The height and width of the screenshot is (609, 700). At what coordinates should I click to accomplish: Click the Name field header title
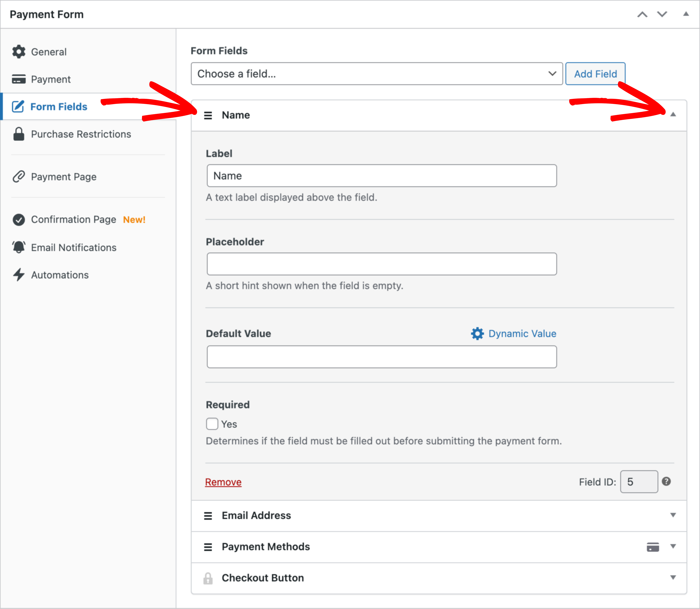click(x=236, y=115)
